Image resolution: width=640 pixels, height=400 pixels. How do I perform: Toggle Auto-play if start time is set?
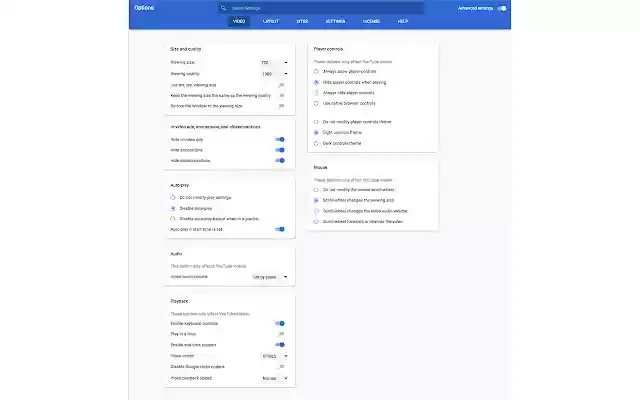(x=280, y=229)
